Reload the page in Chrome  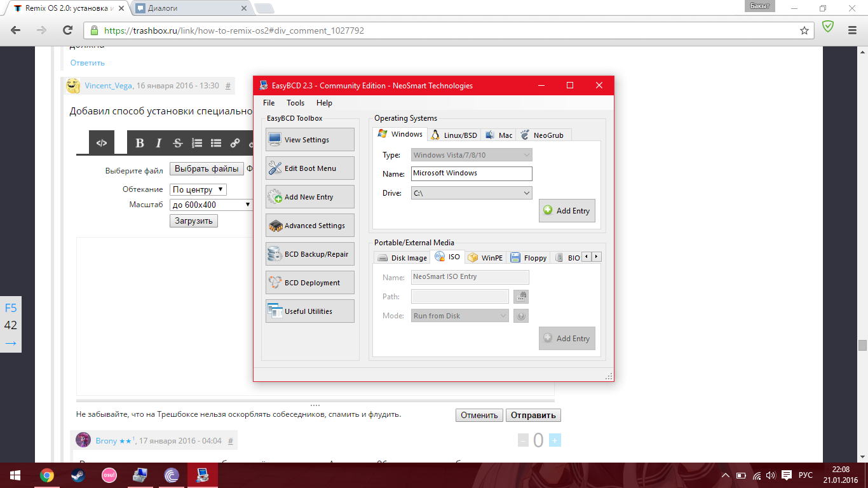click(x=67, y=30)
